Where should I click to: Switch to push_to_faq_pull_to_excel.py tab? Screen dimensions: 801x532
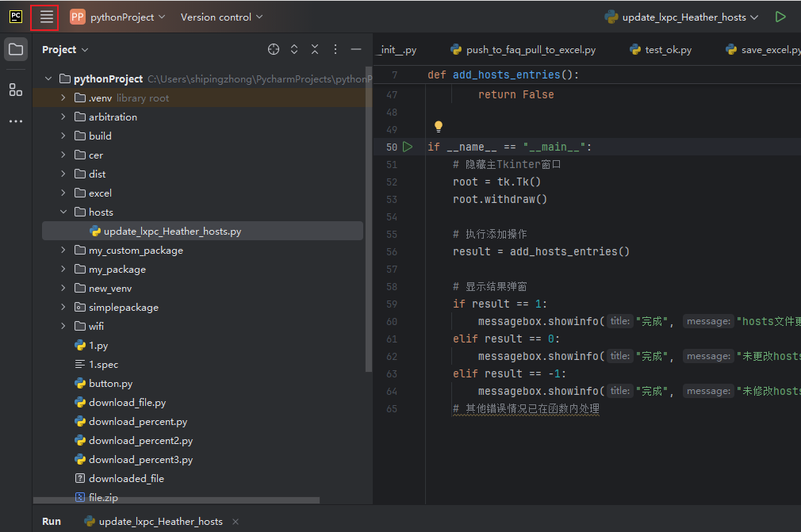[523, 49]
